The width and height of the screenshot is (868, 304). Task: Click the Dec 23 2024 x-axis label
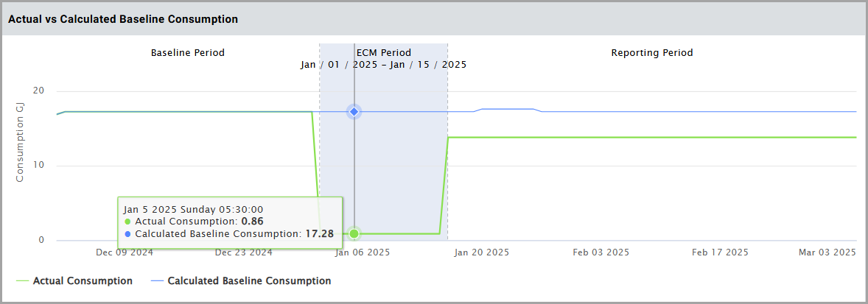click(243, 252)
